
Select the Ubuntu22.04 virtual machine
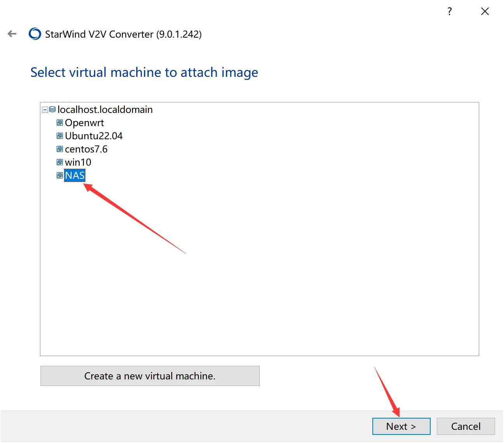coord(94,136)
